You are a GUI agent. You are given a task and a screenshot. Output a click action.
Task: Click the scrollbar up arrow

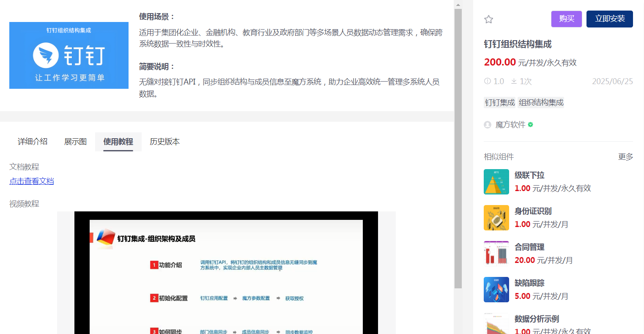458,5
